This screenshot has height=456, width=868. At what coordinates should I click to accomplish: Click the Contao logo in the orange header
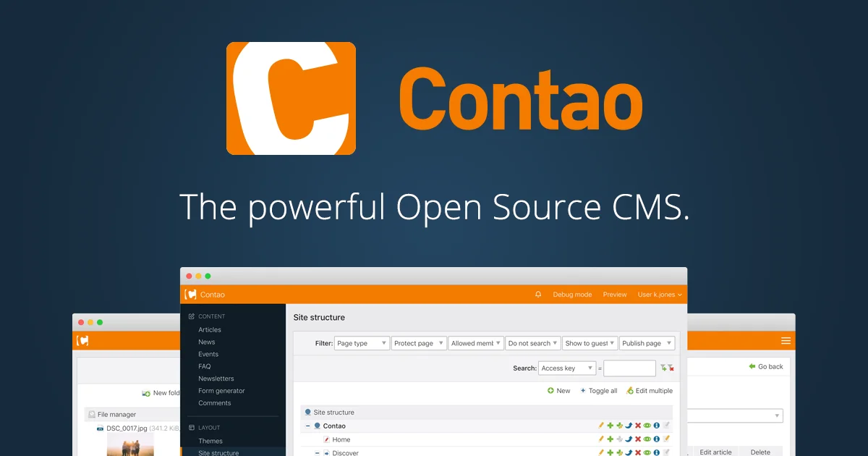click(x=191, y=295)
